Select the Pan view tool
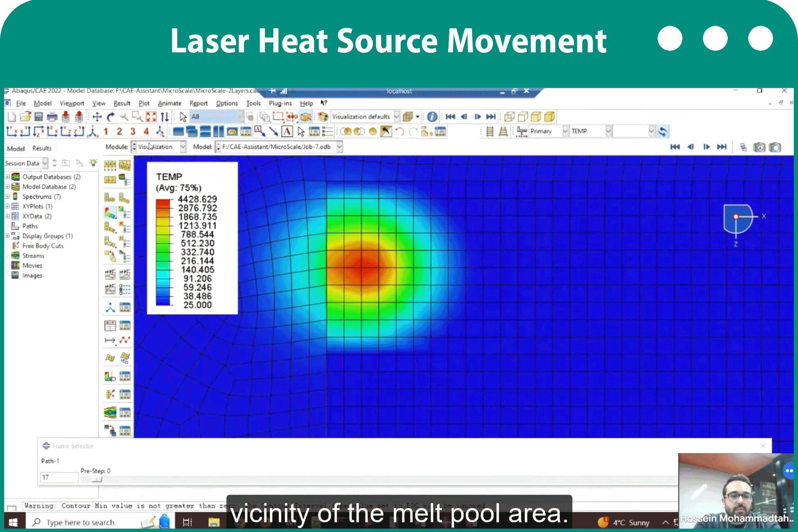Image resolution: width=798 pixels, height=532 pixels. coord(97,117)
